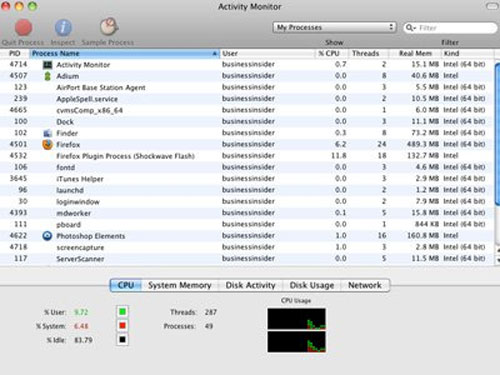Click the Processes count 49 value
This screenshot has height=375, width=500.
(x=209, y=326)
